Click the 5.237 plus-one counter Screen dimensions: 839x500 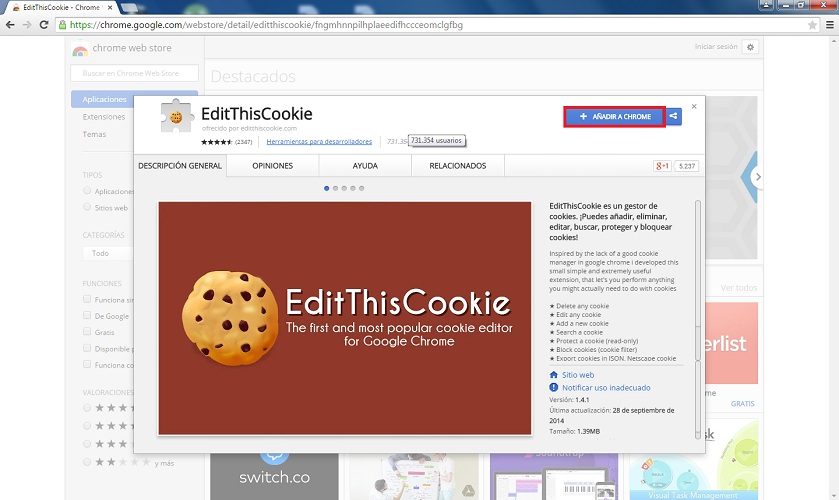click(687, 166)
